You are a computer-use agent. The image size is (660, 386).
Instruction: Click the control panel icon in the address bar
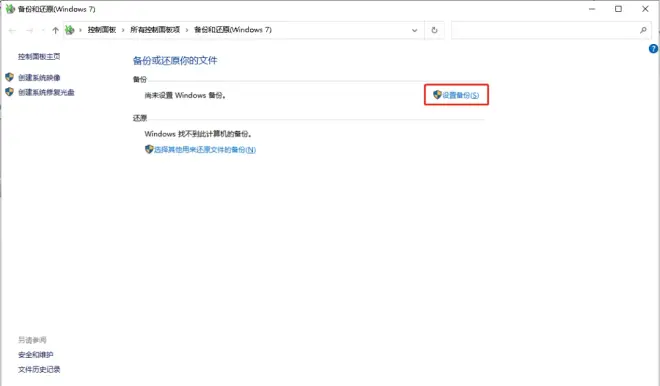pyautogui.click(x=69, y=30)
